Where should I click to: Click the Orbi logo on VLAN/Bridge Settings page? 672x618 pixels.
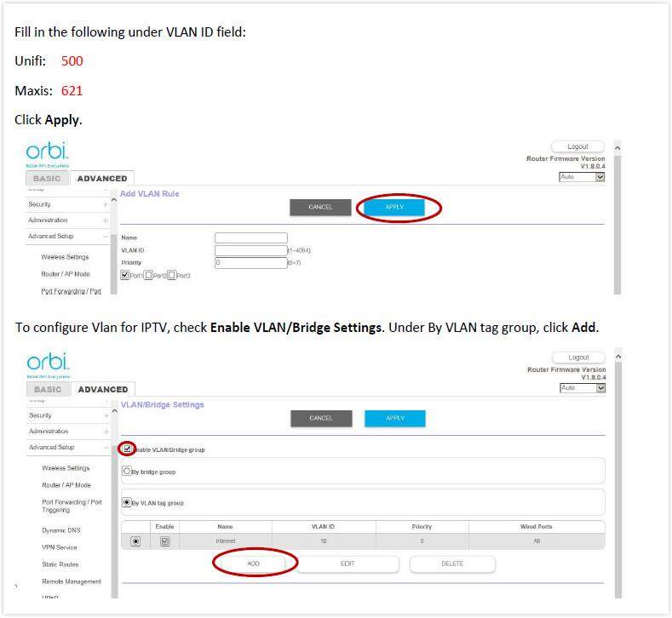(x=47, y=363)
